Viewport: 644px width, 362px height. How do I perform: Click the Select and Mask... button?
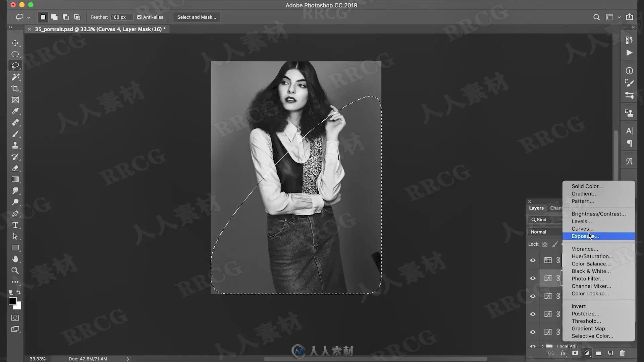[197, 17]
